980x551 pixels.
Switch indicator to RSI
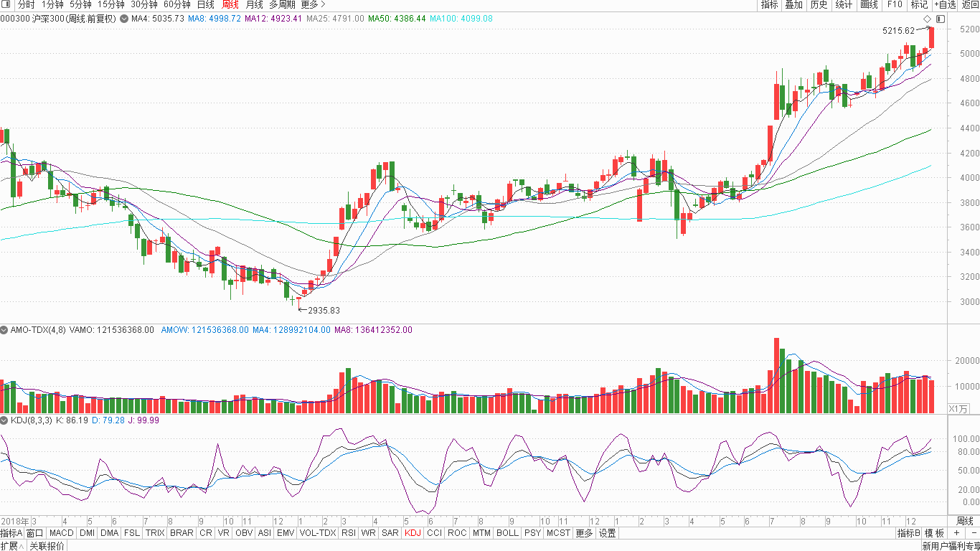click(349, 533)
